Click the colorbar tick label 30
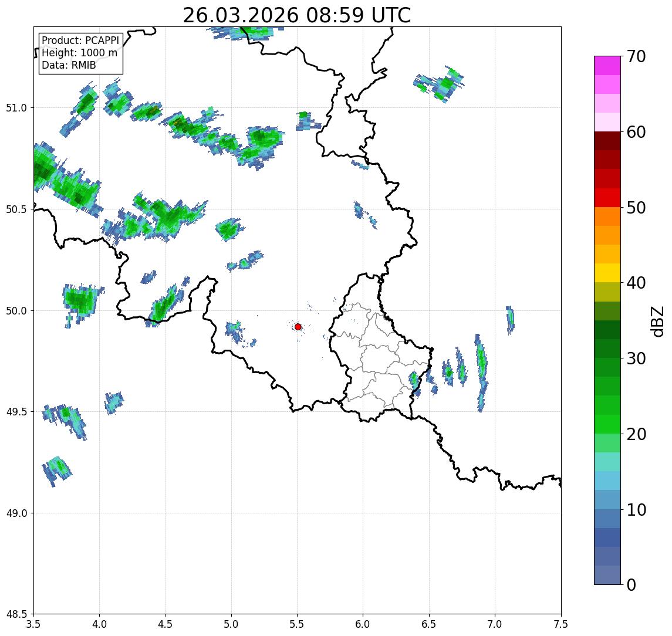 pos(636,358)
